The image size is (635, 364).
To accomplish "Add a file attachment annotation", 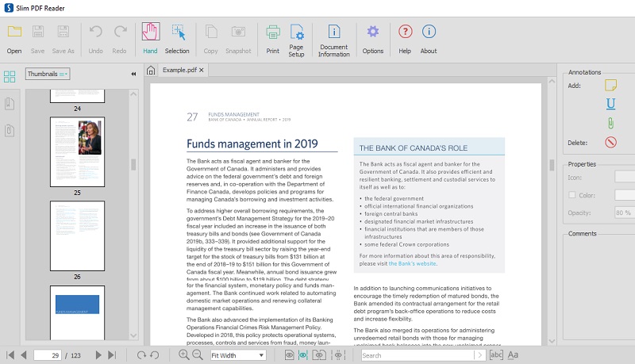I will click(x=610, y=123).
